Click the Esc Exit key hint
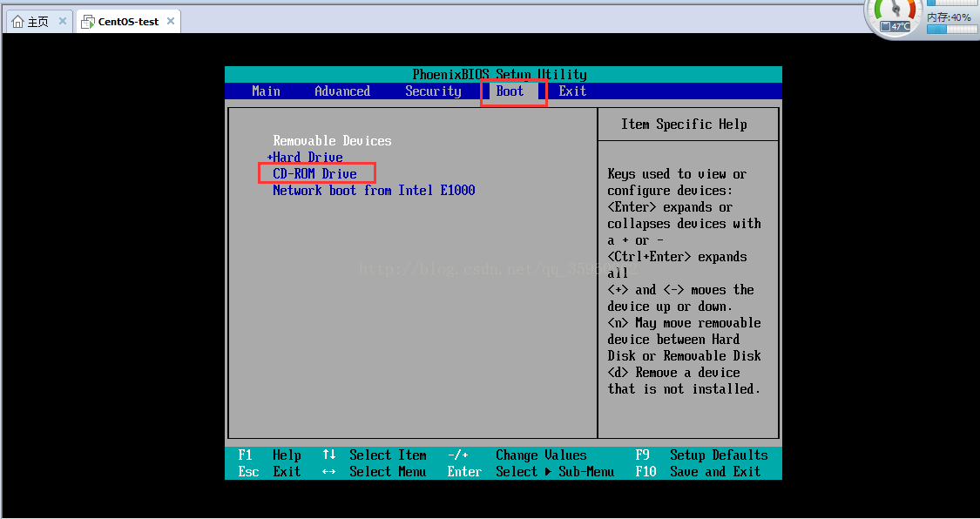The image size is (980, 519). click(269, 471)
